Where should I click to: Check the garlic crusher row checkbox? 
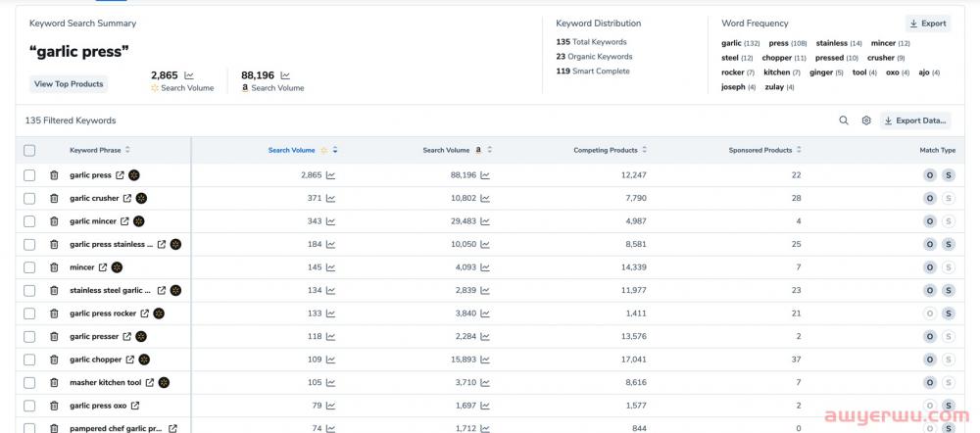(x=29, y=199)
